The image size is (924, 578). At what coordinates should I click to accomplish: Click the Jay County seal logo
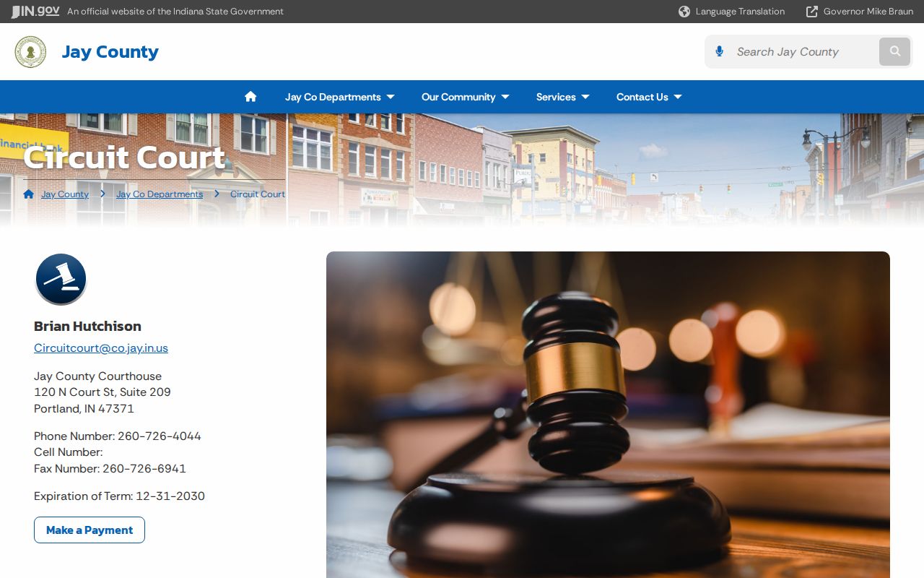(x=30, y=52)
